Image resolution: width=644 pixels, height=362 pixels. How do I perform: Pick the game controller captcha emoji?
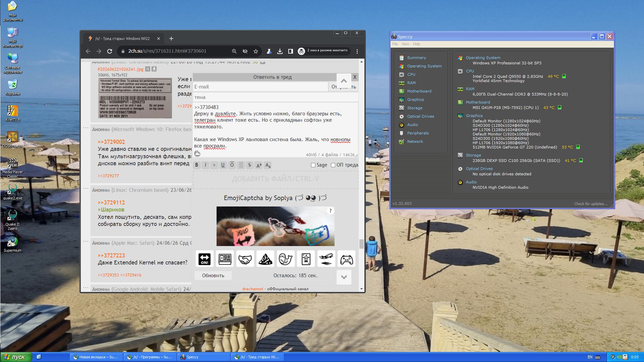[x=346, y=259]
